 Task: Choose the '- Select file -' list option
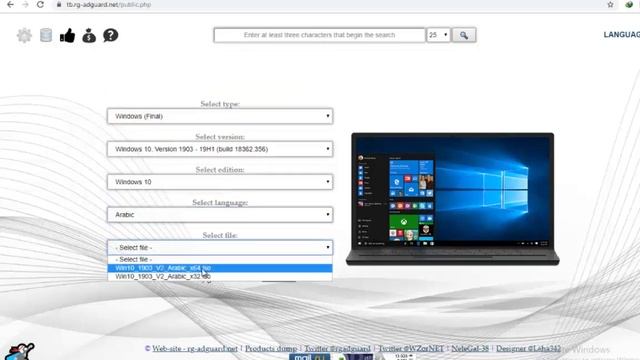pos(220,260)
